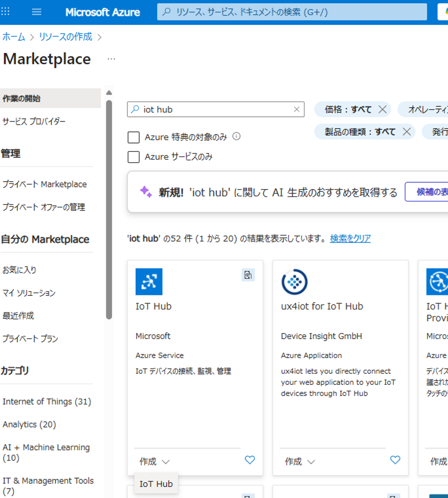
Task: Clear the iot hub search text
Action: point(297,109)
